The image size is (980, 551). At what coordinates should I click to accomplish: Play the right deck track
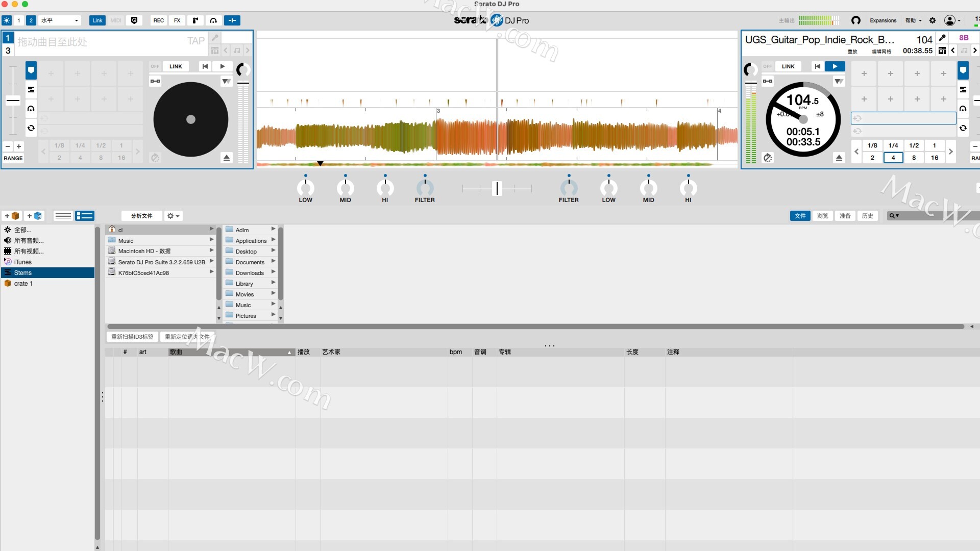point(835,66)
